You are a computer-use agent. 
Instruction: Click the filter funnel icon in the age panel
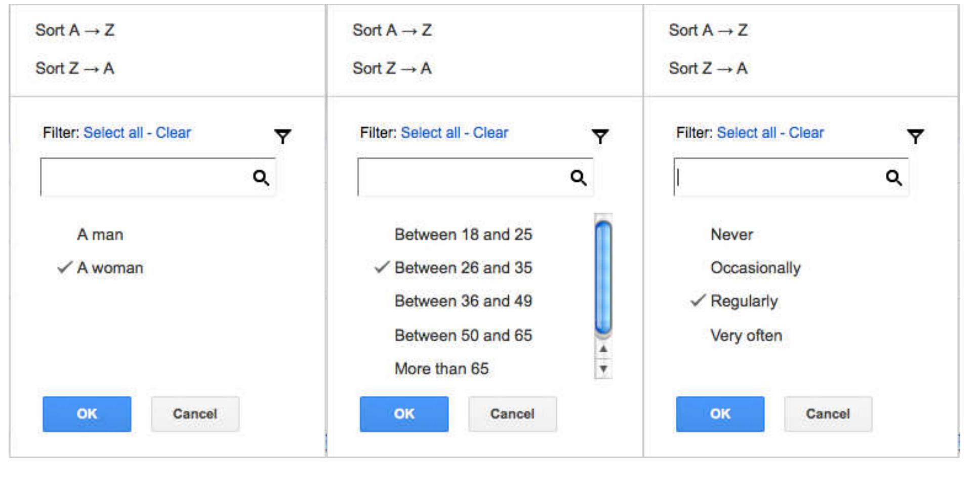[600, 136]
